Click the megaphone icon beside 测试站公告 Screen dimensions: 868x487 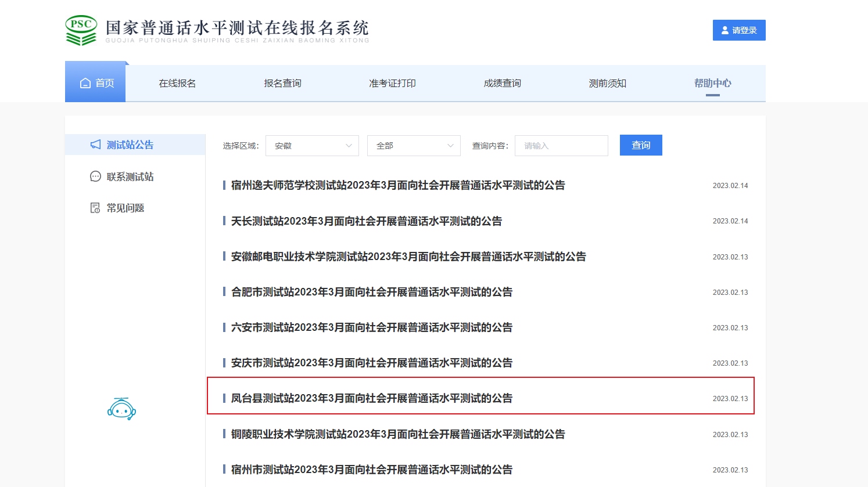click(96, 145)
